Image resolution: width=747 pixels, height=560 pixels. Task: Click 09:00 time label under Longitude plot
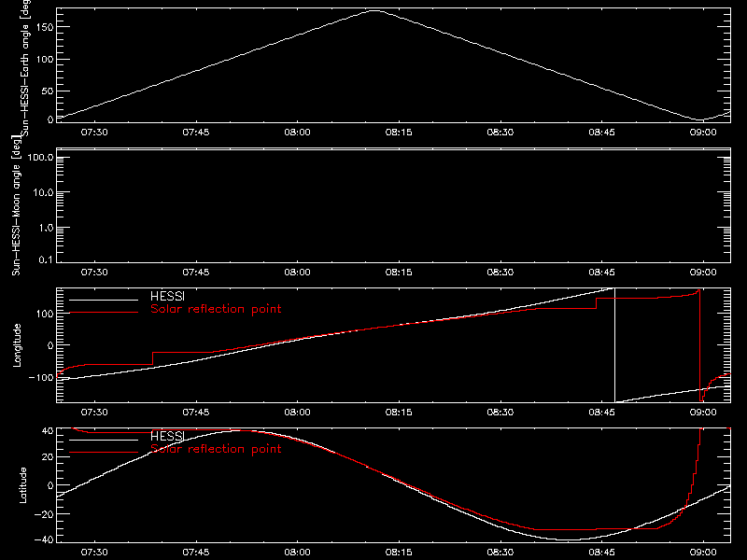[703, 413]
